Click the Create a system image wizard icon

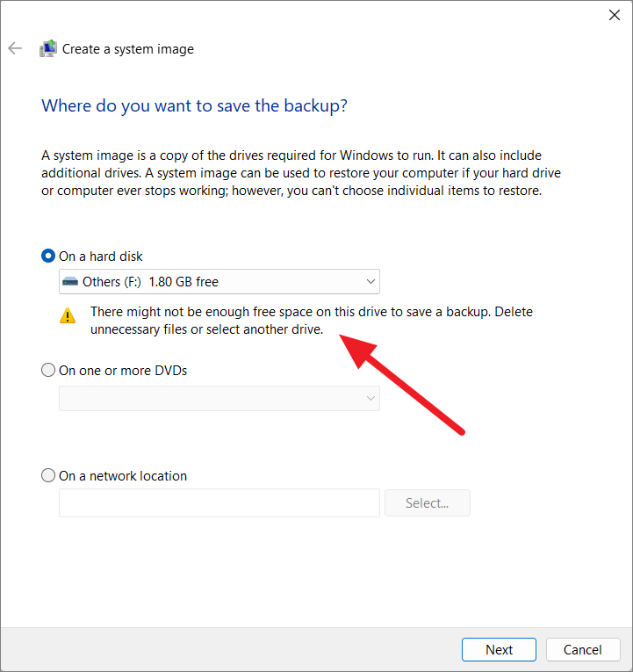point(48,48)
